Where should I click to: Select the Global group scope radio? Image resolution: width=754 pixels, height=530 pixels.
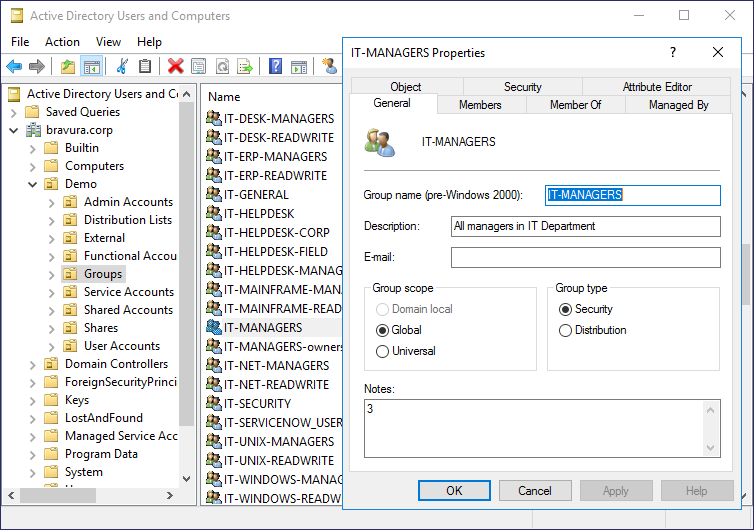(382, 330)
